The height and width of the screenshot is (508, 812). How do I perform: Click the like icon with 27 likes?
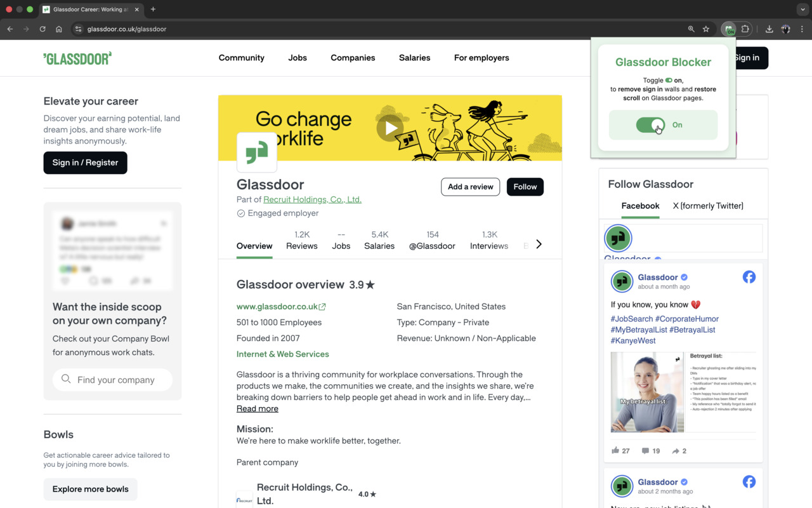615,450
